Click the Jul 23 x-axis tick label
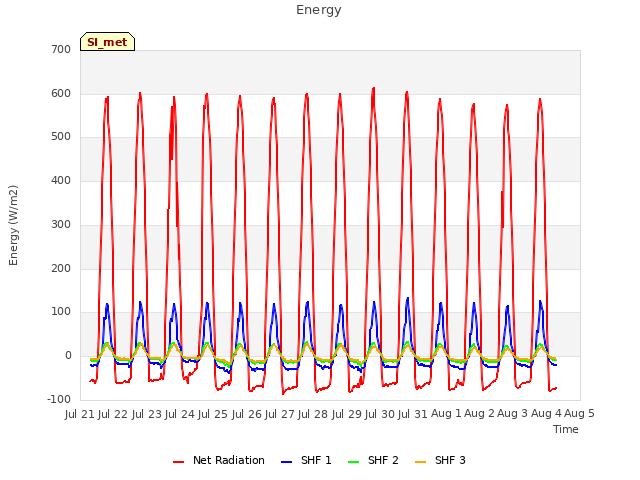This screenshot has width=640, height=480. click(x=147, y=414)
